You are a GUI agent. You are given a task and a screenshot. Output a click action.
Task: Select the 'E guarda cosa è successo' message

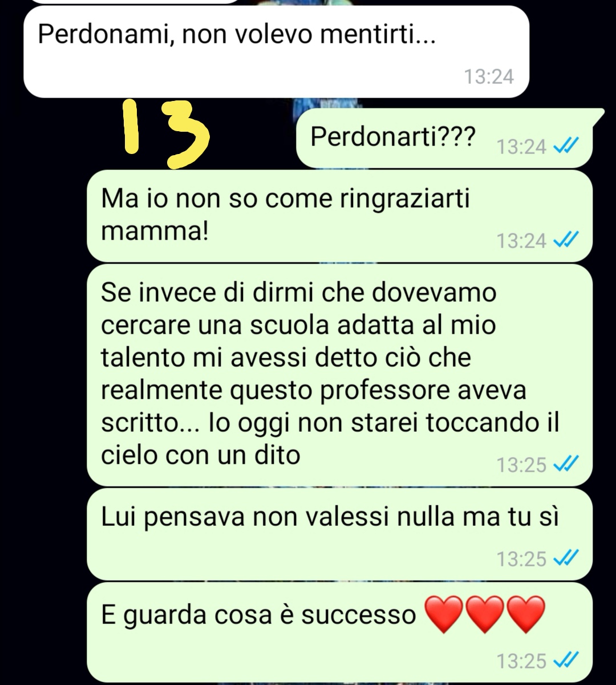tap(340, 632)
